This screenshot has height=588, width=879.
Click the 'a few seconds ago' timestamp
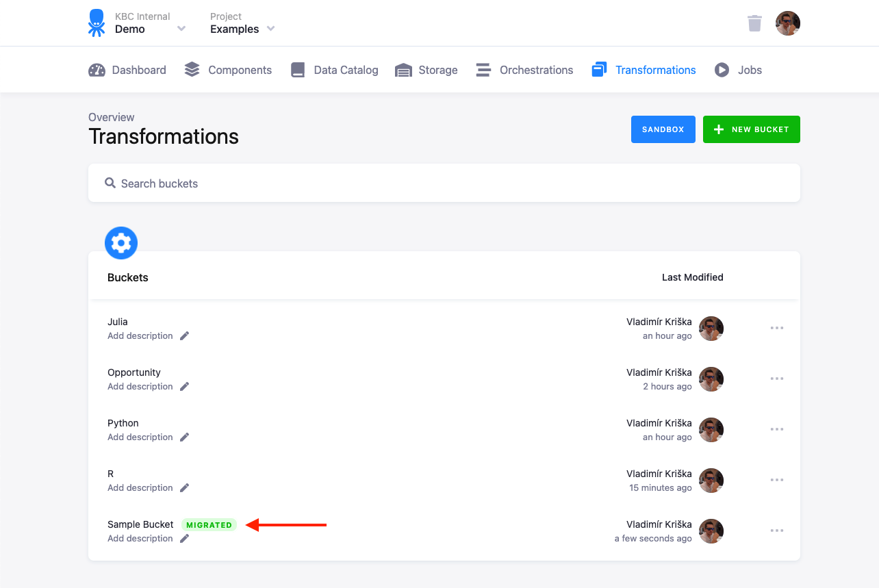click(x=653, y=539)
